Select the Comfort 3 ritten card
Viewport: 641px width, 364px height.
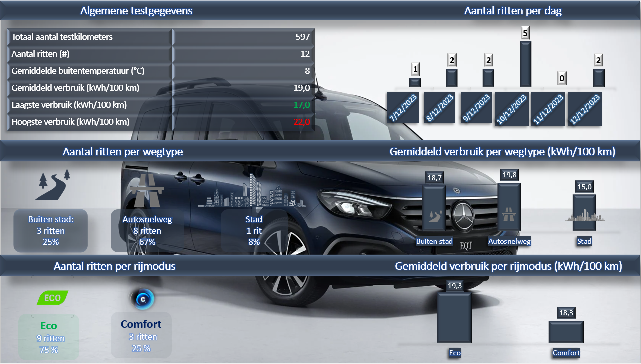[141, 336]
